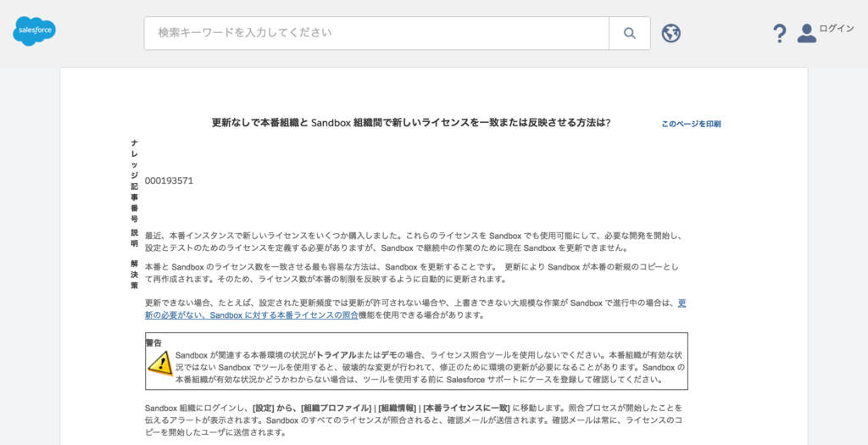Click the このページを印刷 link
Screen dimensions: 868x445
[x=691, y=124]
